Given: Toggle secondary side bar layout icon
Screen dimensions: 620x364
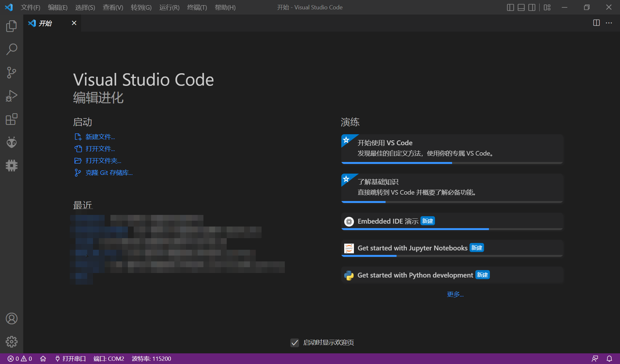Looking at the screenshot, I should pos(532,7).
